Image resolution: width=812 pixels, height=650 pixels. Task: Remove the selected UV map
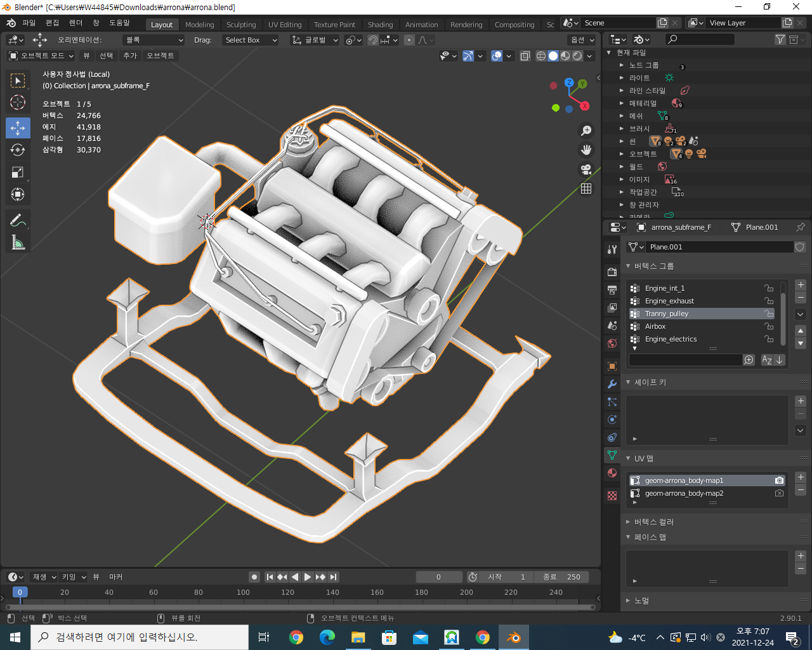click(801, 490)
